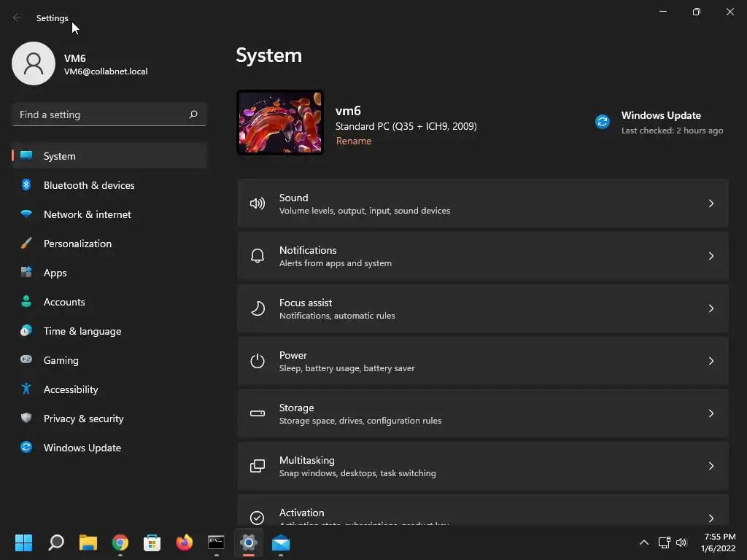Select System in the sidebar

(109, 156)
